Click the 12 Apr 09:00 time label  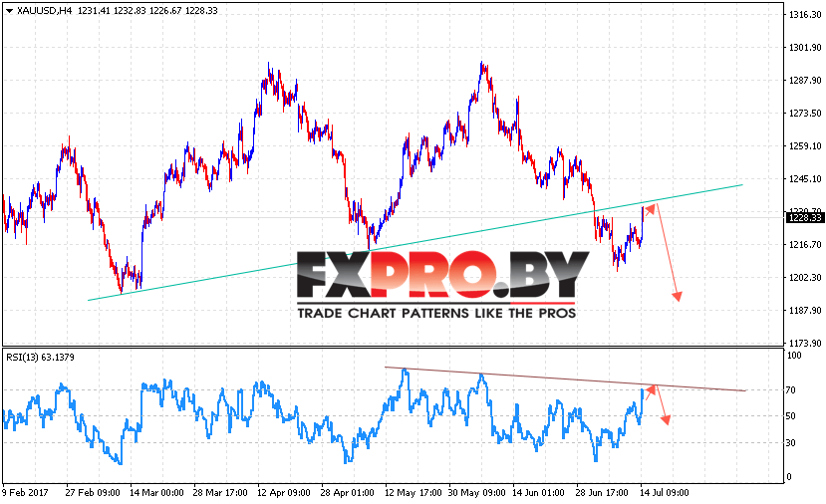(x=284, y=493)
